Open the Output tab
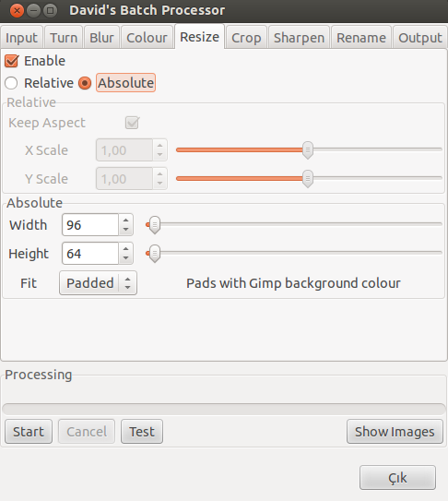Viewport: 448px width, 501px height. 420,38
